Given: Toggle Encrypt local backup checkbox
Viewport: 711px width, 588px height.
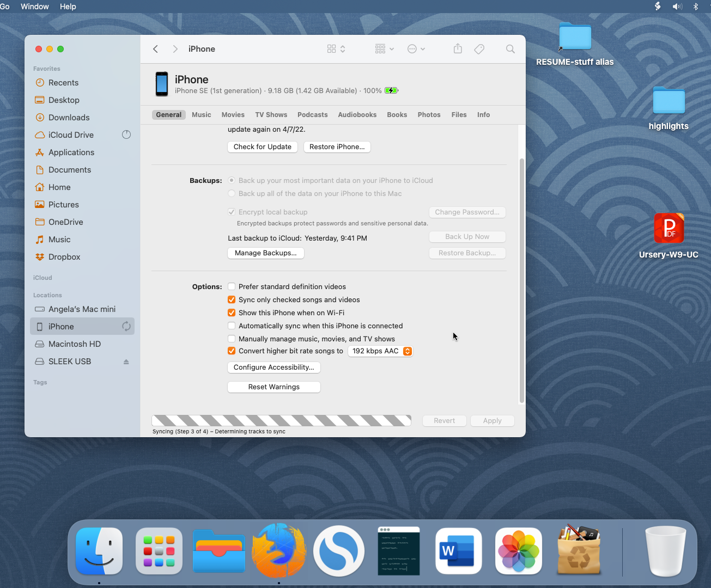Looking at the screenshot, I should point(232,212).
